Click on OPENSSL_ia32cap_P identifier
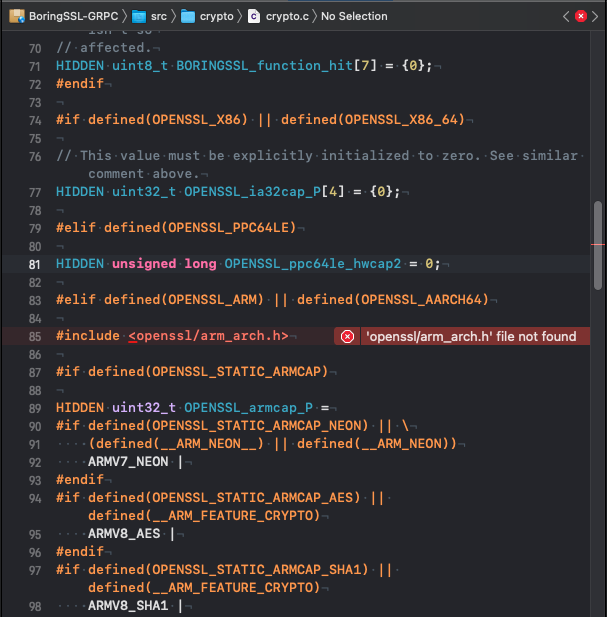The image size is (607, 617). click(253, 192)
